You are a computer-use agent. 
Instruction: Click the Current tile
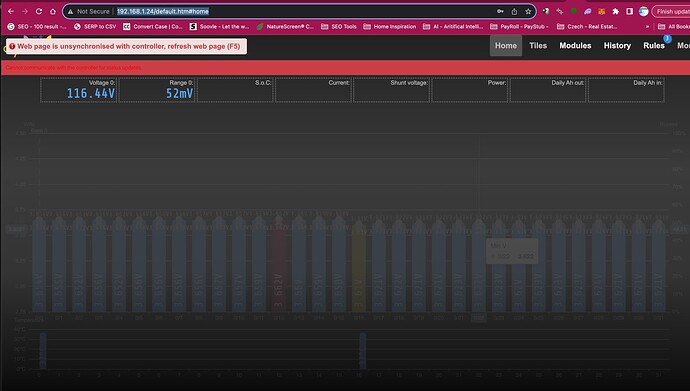[313, 90]
